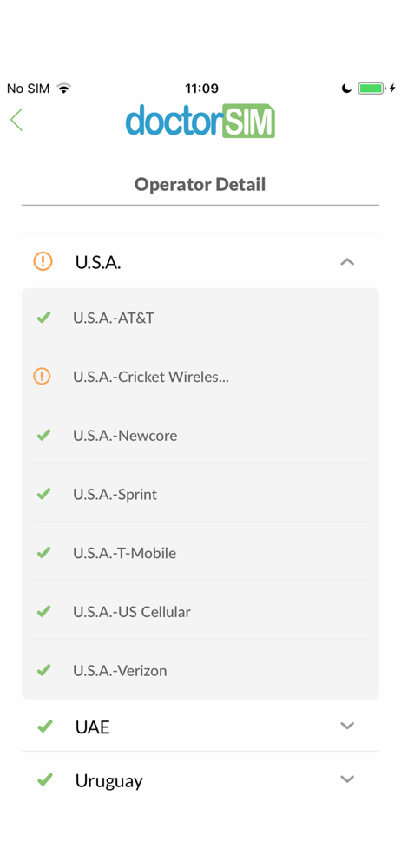This screenshot has height=868, width=401.
Task: Collapse the U.S.A. operator list
Action: click(347, 262)
